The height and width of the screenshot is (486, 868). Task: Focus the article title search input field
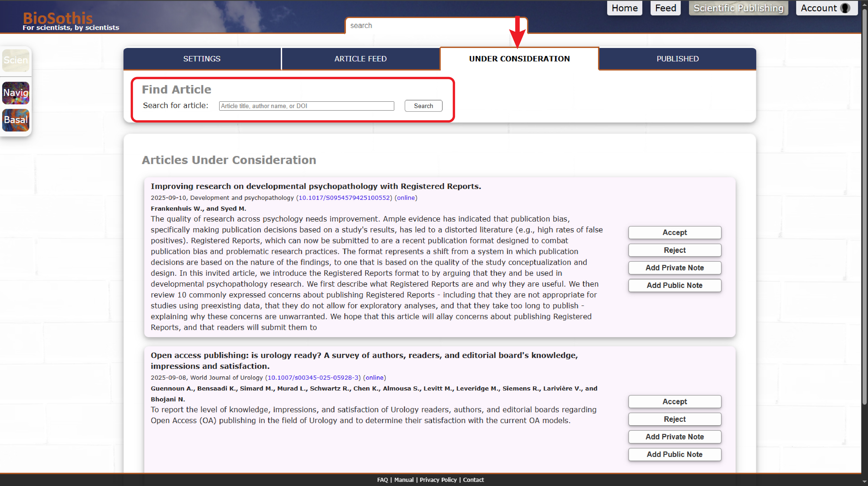click(x=306, y=106)
